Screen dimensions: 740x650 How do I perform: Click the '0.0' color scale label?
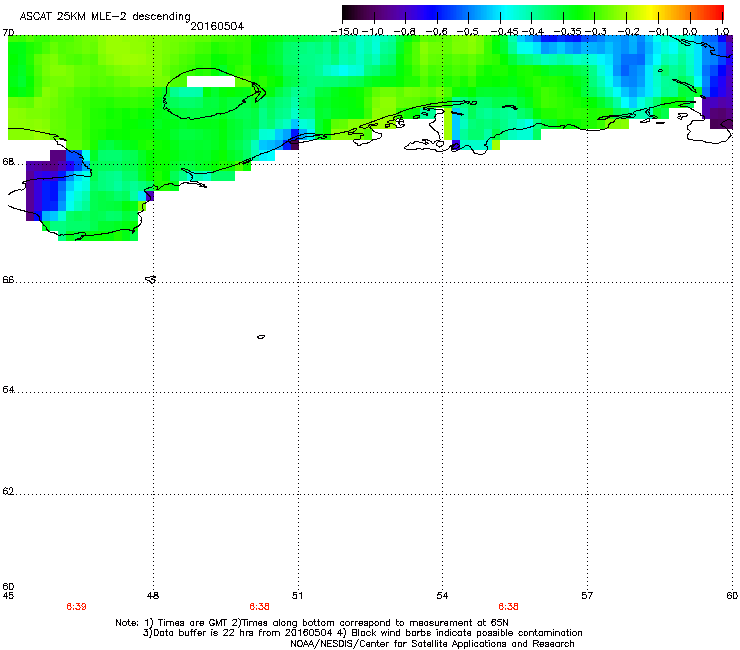690,31
